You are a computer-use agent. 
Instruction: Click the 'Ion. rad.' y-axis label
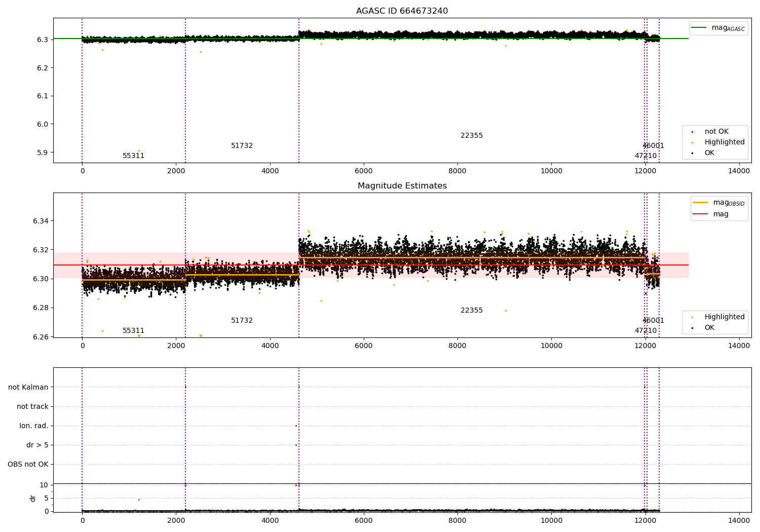pyautogui.click(x=34, y=426)
